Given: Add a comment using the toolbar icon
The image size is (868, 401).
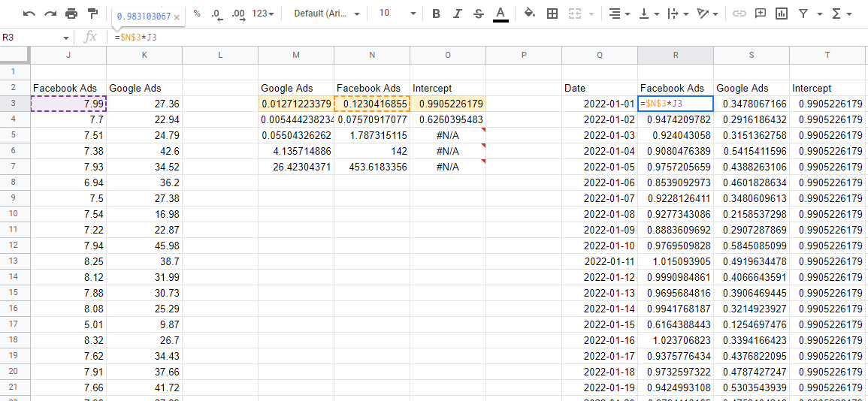Looking at the screenshot, I should (x=761, y=14).
